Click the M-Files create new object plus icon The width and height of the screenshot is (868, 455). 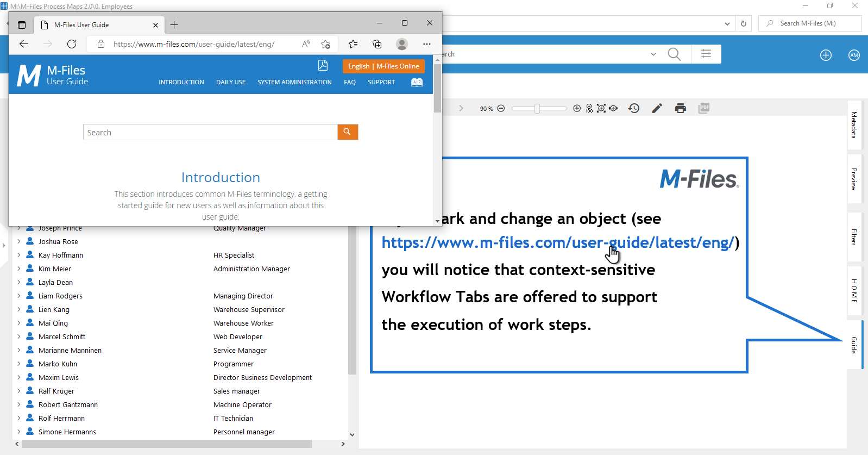click(x=826, y=55)
